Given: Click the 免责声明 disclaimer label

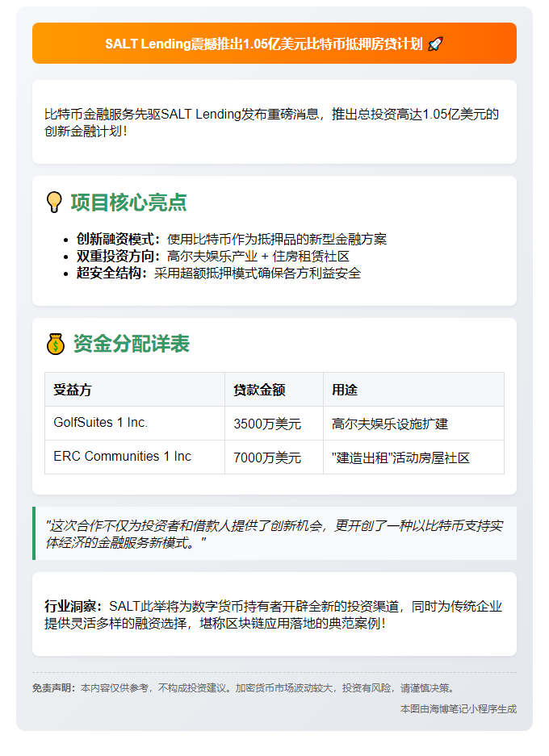Looking at the screenshot, I should pyautogui.click(x=54, y=688).
